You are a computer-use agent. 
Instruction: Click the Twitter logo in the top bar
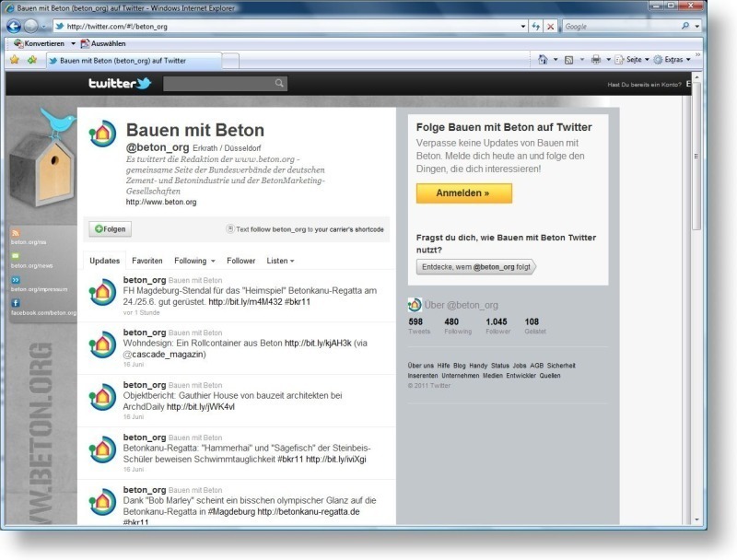click(120, 83)
